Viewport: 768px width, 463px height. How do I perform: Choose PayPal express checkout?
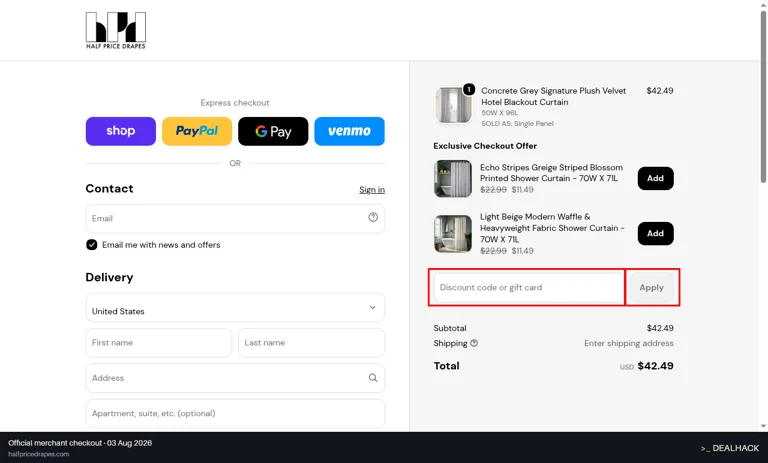(x=197, y=131)
